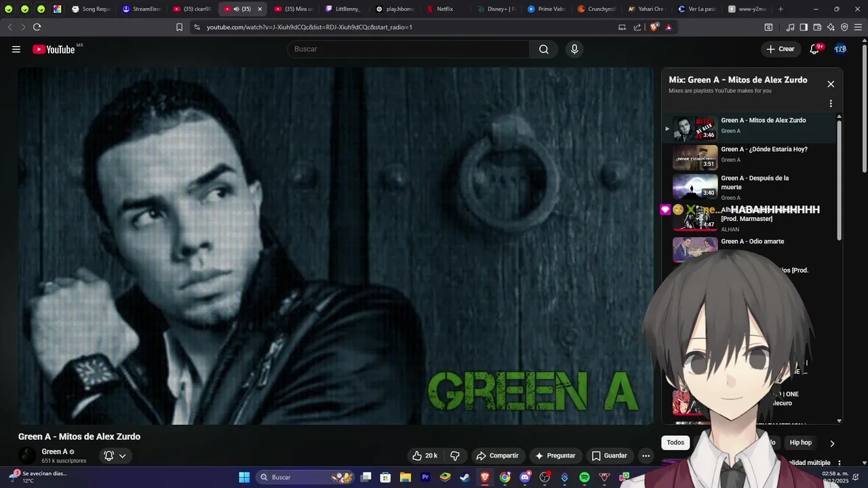The height and width of the screenshot is (488, 868).
Task: Open browser main hamburger menu
Action: (858, 27)
